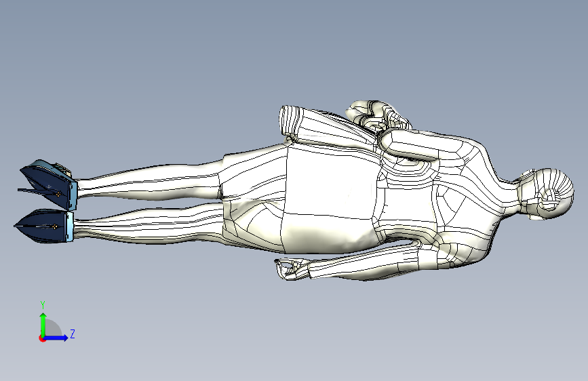Click the 'Z' axis label
This screenshot has height=381, width=588.
pyautogui.click(x=73, y=334)
